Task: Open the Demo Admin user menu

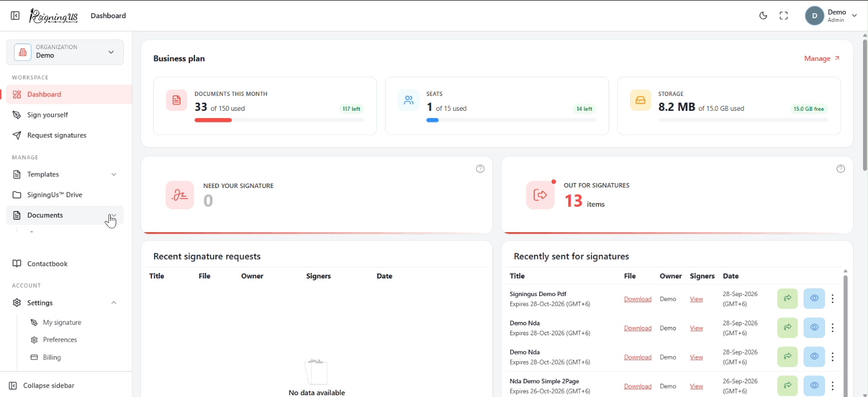Action: pos(832,16)
